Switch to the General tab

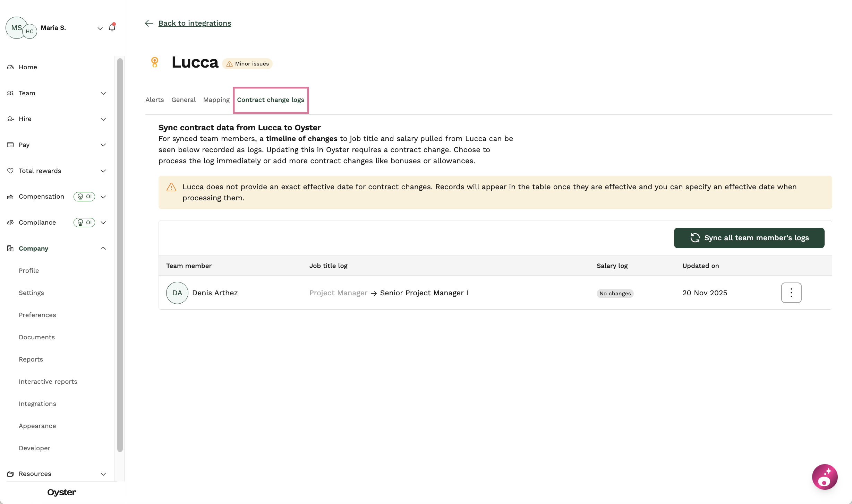[x=184, y=100]
